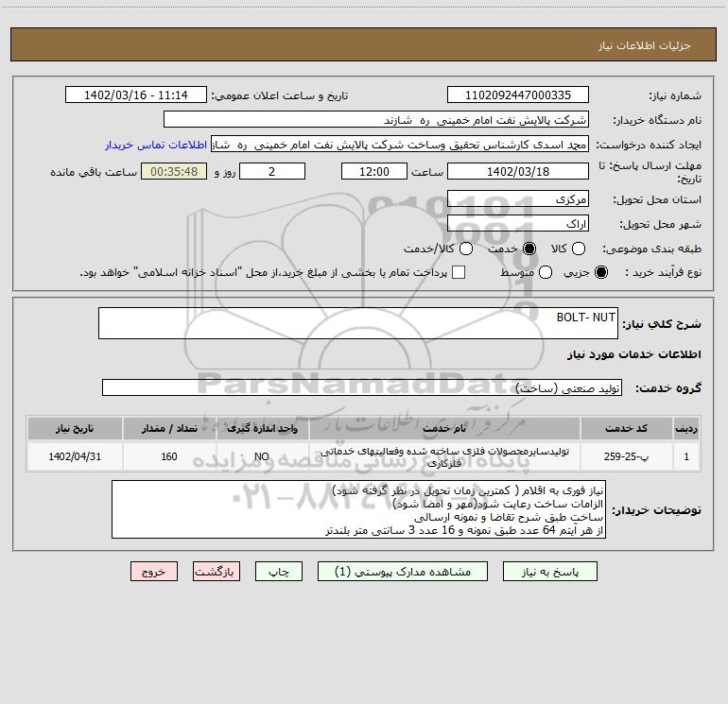
Task: Click the خروج exit button
Action: (x=154, y=572)
